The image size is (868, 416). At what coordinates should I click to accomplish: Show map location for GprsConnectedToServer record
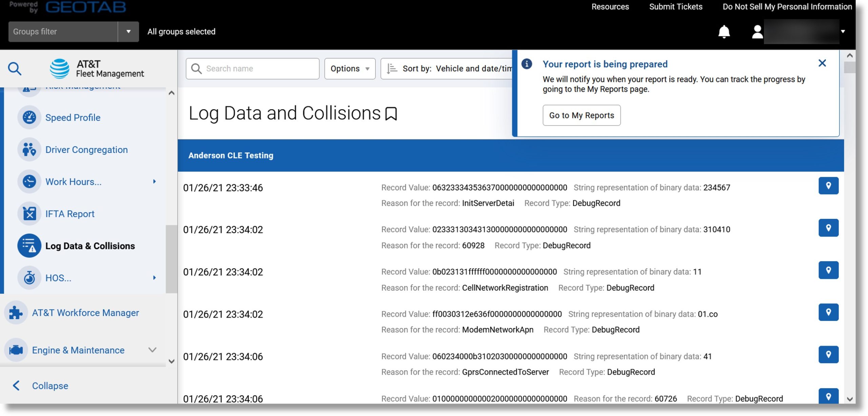tap(828, 355)
